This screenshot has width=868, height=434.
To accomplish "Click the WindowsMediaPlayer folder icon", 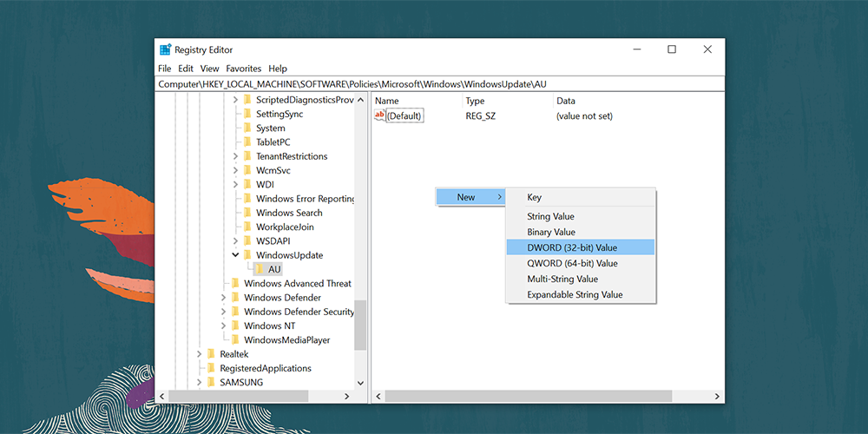I will (x=235, y=340).
